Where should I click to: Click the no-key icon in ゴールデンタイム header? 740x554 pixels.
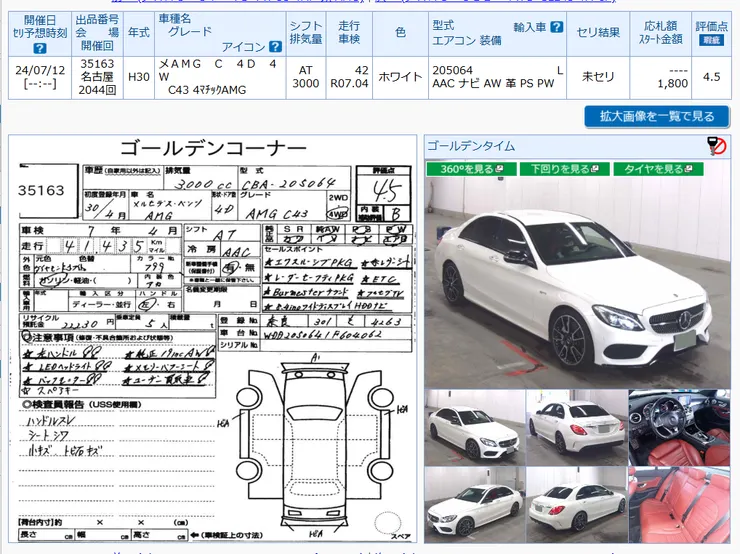pyautogui.click(x=717, y=146)
